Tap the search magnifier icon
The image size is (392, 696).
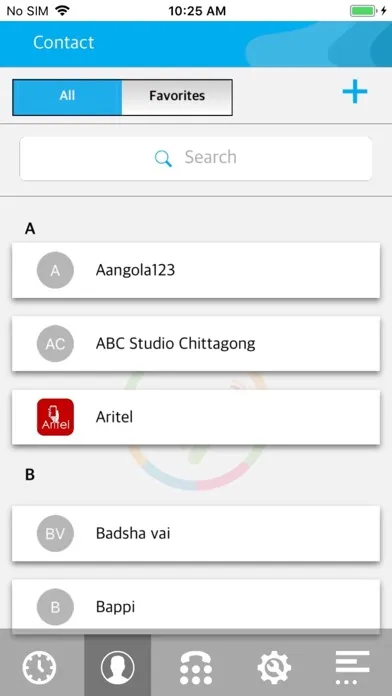[163, 158]
